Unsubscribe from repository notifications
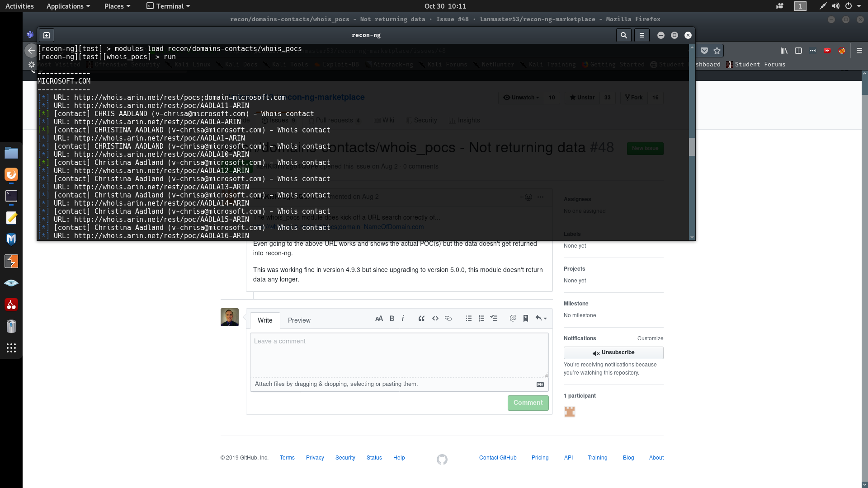868x488 pixels. click(x=613, y=352)
